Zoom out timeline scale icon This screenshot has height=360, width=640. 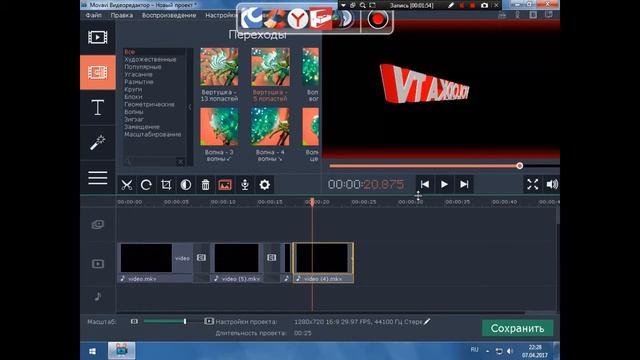pos(134,322)
